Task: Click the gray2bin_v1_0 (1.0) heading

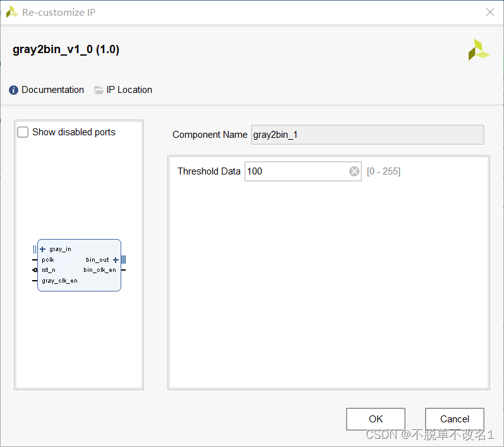Action: pyautogui.click(x=66, y=49)
